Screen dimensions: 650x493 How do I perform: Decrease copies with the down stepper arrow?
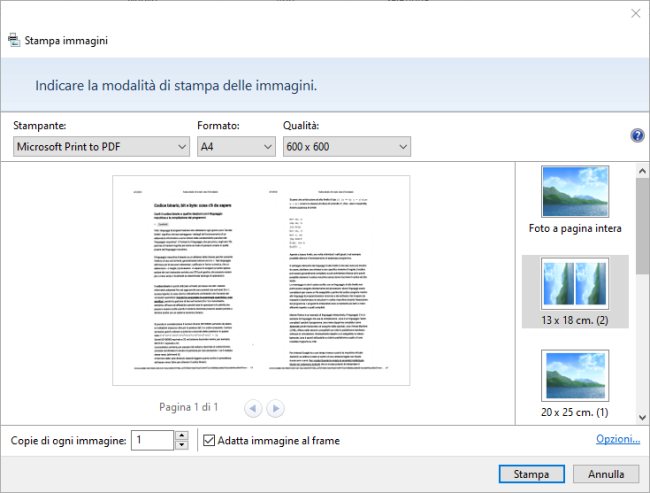pos(181,445)
